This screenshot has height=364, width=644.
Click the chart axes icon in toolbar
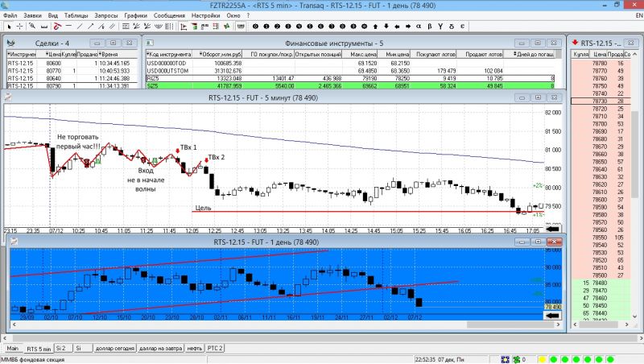pos(184,27)
